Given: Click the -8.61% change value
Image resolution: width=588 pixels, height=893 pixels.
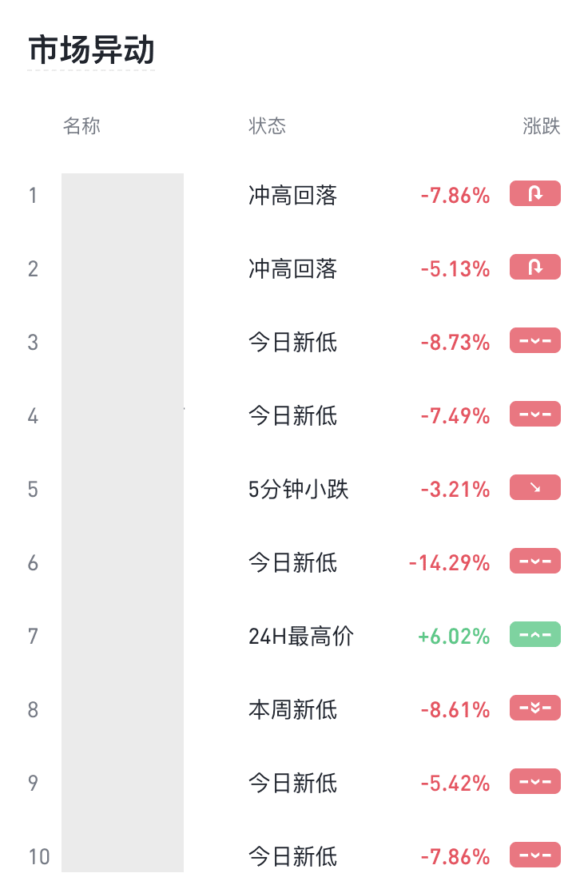Looking at the screenshot, I should [x=455, y=710].
